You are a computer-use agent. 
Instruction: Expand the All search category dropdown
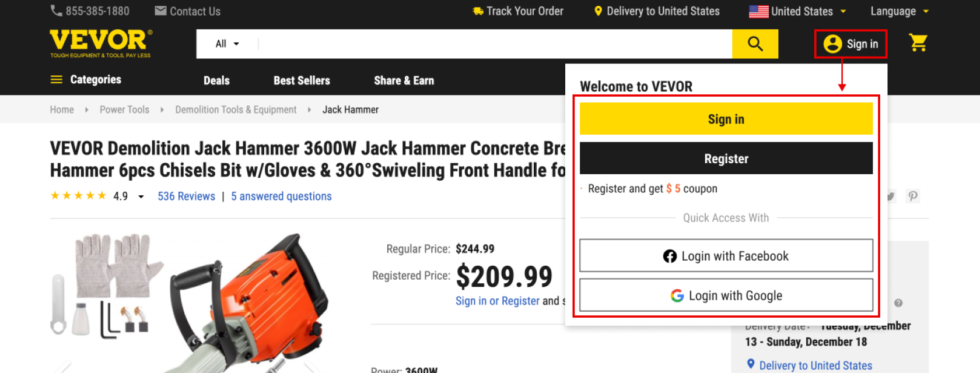click(x=227, y=44)
